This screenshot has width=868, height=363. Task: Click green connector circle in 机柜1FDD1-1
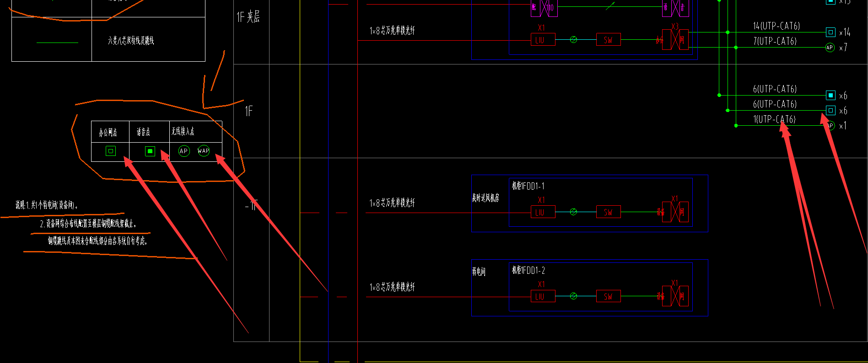[x=573, y=212]
